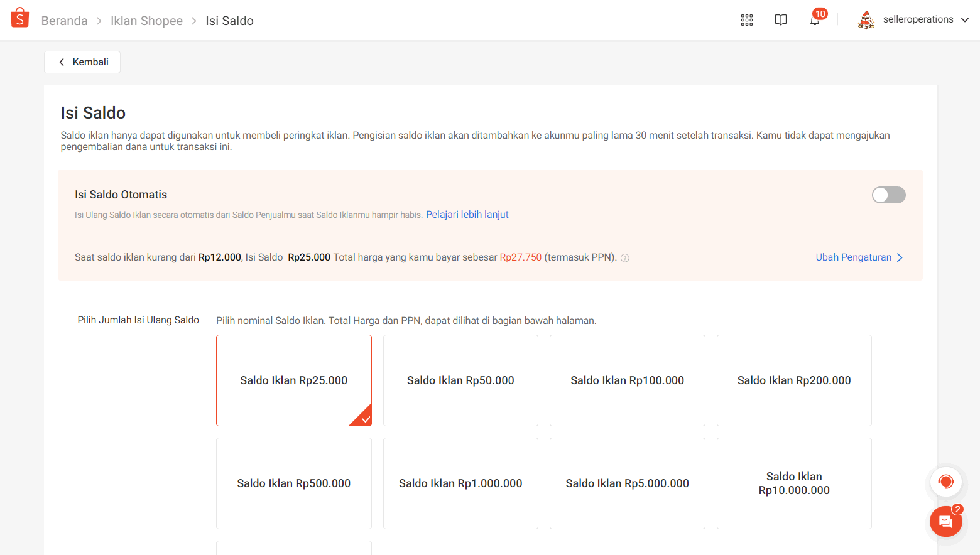Click the help question mark icon near PPN
The height and width of the screenshot is (555, 980).
pos(625,258)
